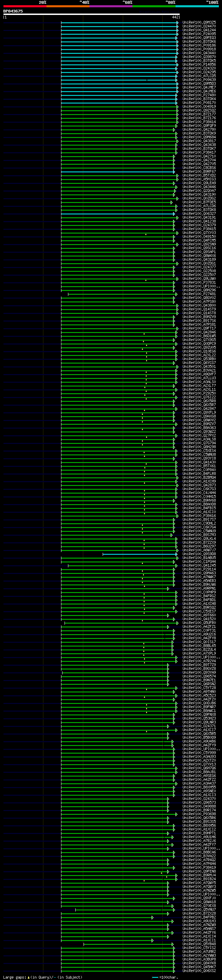
Task: Click UniRef100_A9RPN1 label
Action: click(199, 588)
